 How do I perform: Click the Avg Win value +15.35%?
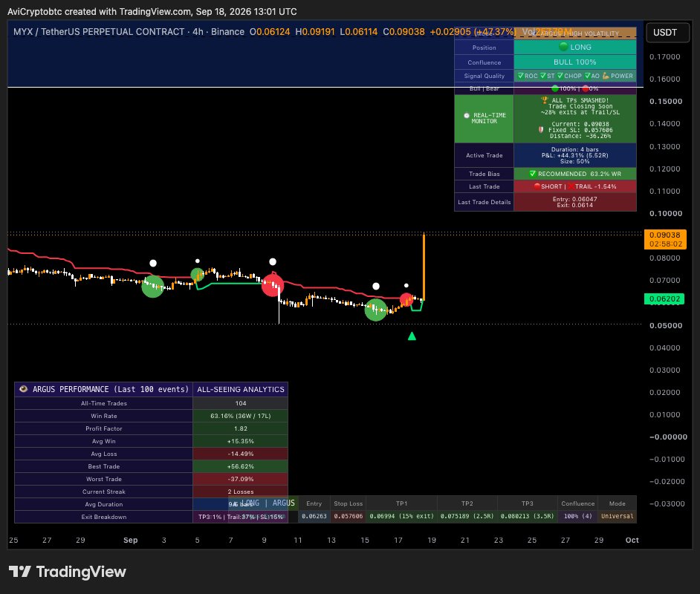click(x=241, y=441)
